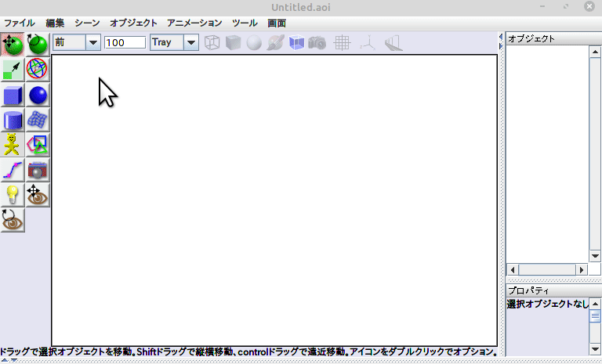Switch view to smooth shaded sphere mode
602x364 pixels.
point(254,42)
